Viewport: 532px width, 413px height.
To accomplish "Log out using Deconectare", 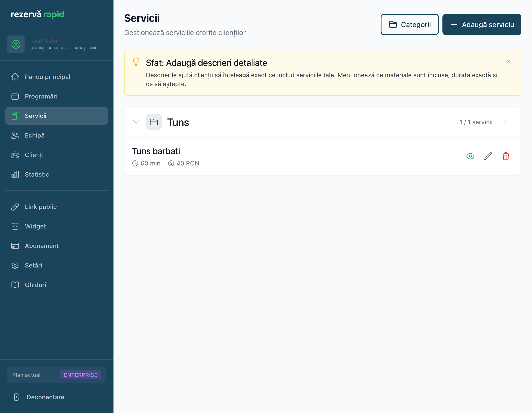I will (x=45, y=397).
